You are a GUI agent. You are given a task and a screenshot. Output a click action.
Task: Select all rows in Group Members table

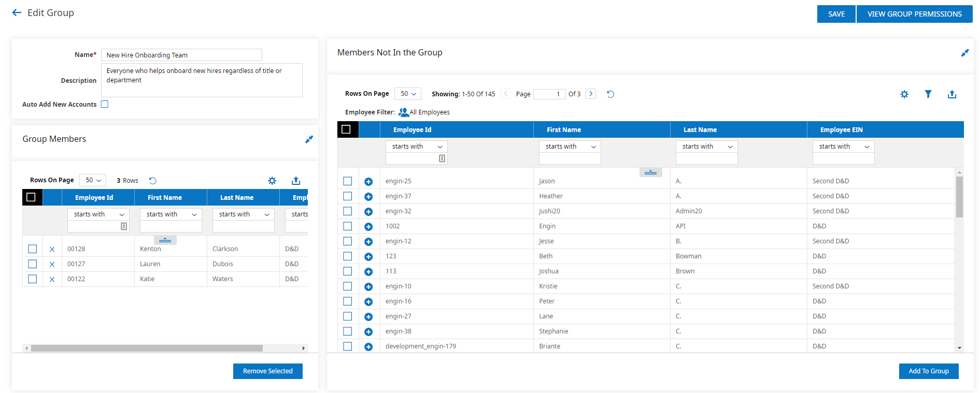click(x=31, y=197)
